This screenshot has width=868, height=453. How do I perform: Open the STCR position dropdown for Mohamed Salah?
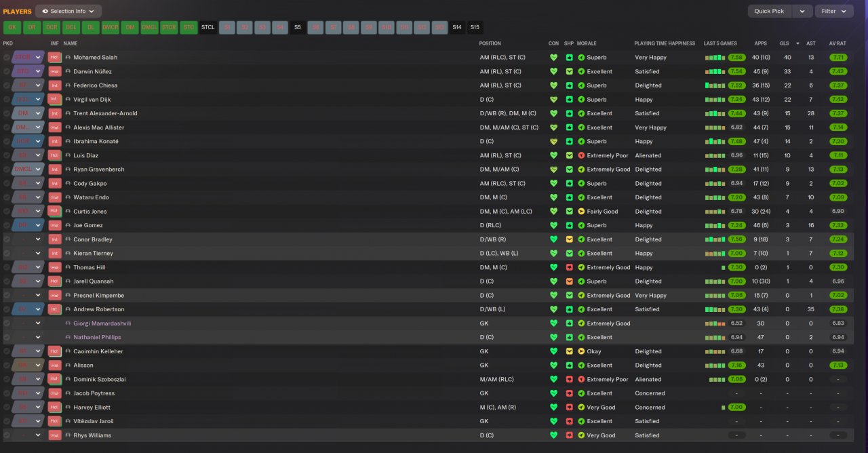point(28,58)
